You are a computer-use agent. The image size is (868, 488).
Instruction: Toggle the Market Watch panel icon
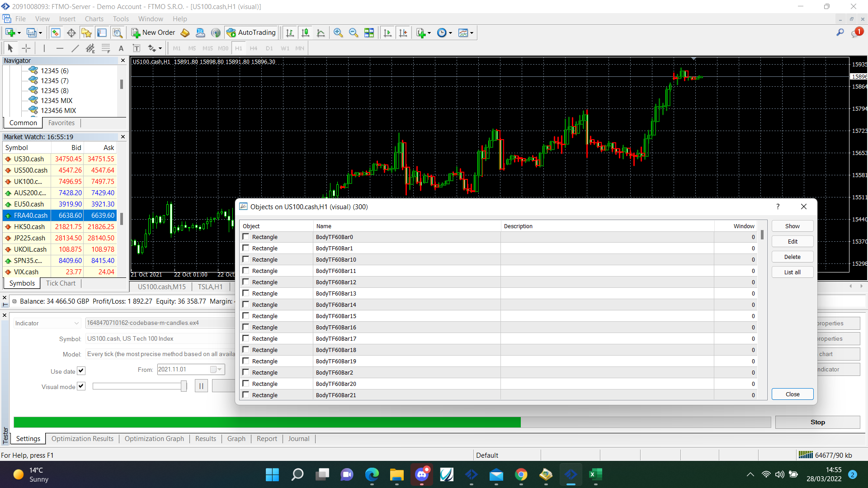click(56, 33)
